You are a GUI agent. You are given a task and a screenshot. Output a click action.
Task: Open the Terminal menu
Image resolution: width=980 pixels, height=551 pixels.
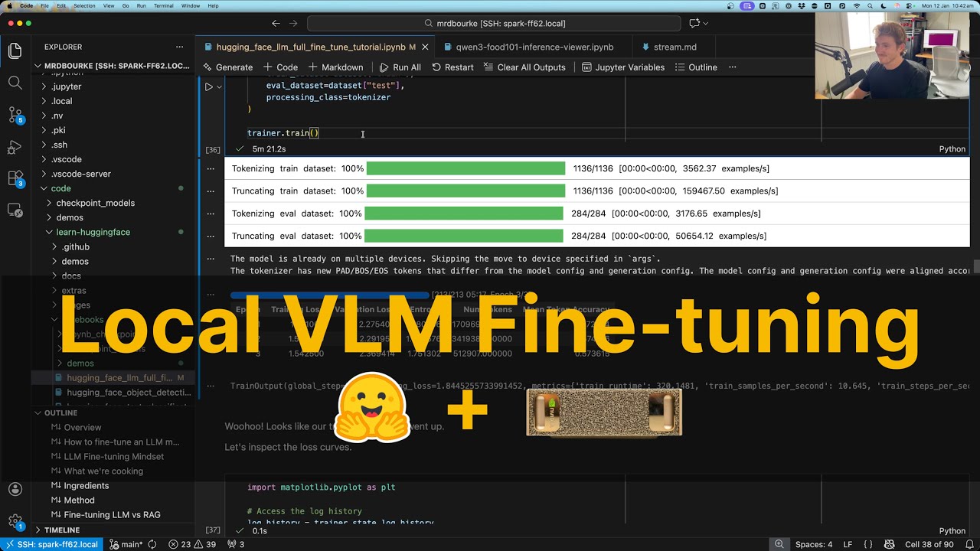coord(163,5)
